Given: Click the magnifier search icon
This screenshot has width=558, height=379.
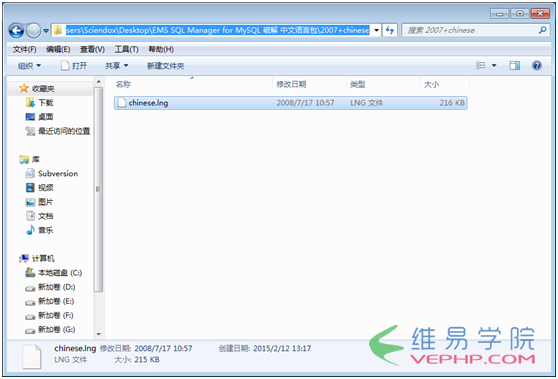Looking at the screenshot, I should click(543, 30).
